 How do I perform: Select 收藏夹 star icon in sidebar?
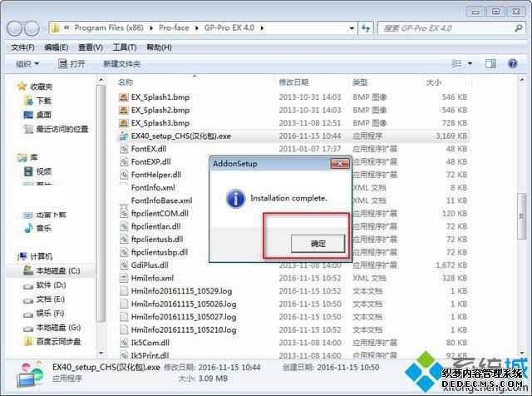pyautogui.click(x=22, y=87)
